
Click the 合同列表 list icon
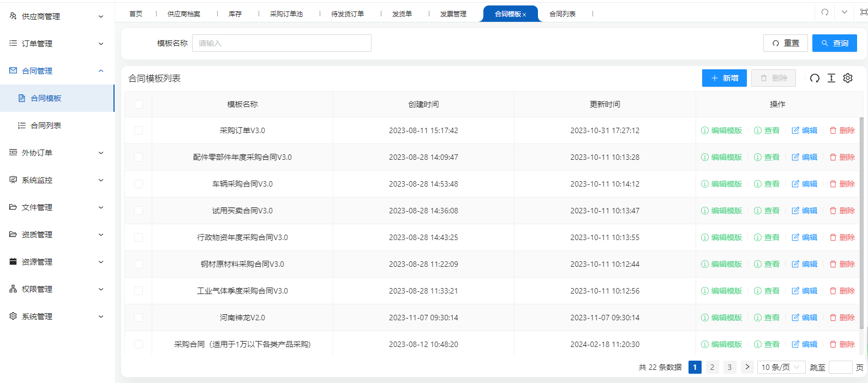(22, 125)
